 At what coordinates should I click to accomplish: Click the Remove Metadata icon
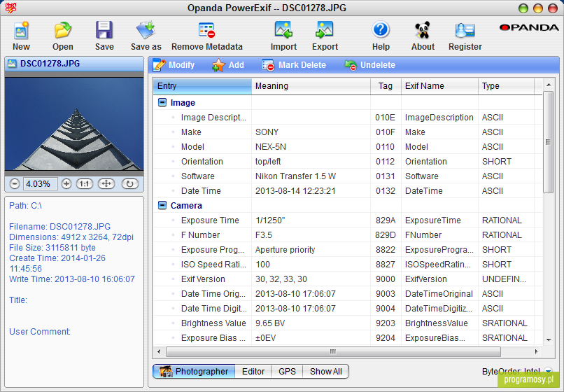pyautogui.click(x=207, y=30)
